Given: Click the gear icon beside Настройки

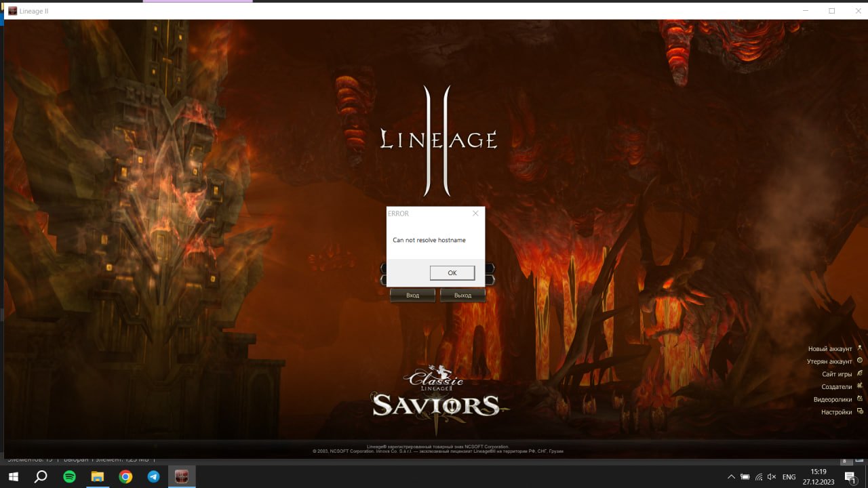Looking at the screenshot, I should (x=860, y=411).
